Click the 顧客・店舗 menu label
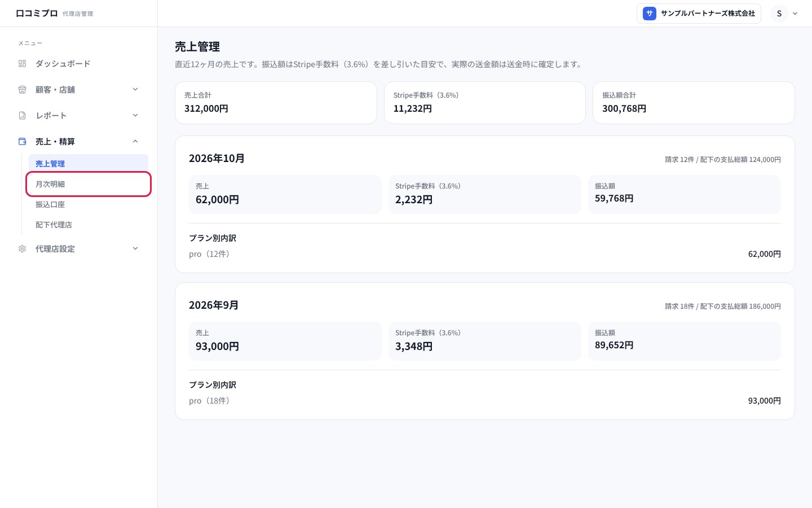 click(55, 90)
